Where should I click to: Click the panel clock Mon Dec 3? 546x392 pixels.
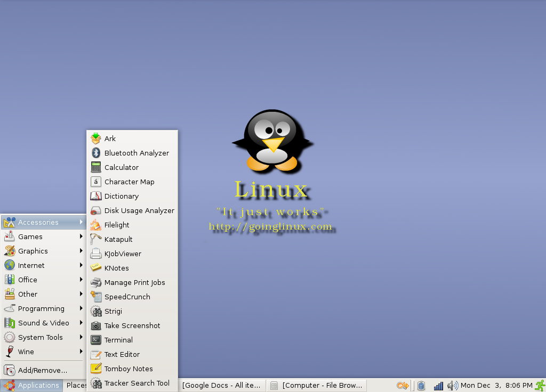[496, 386]
